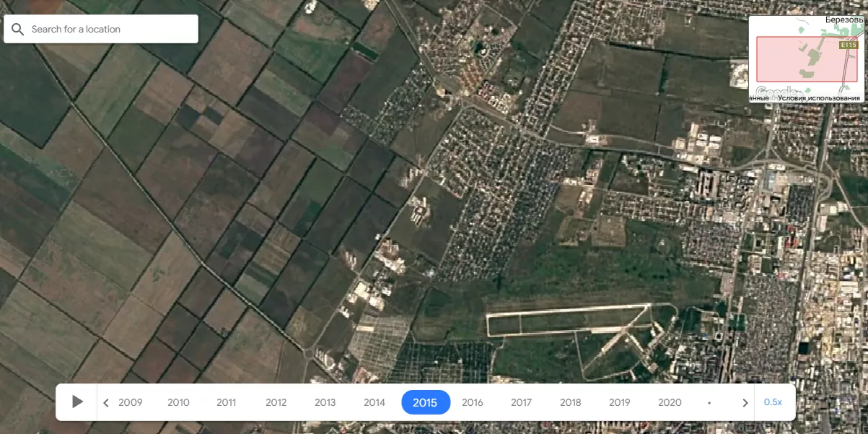This screenshot has height=434, width=868.
Task: Click the magnifying glass search icon
Action: coord(17,30)
